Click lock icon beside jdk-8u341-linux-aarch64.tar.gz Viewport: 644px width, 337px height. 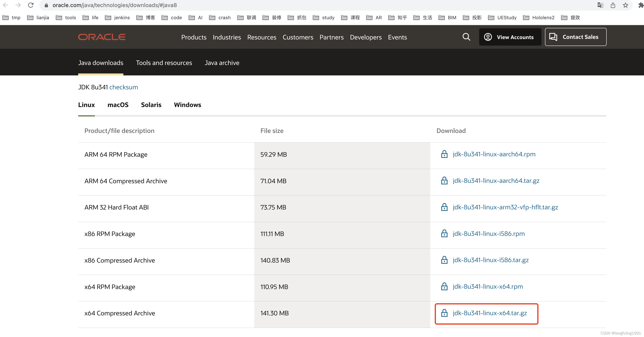[444, 181]
